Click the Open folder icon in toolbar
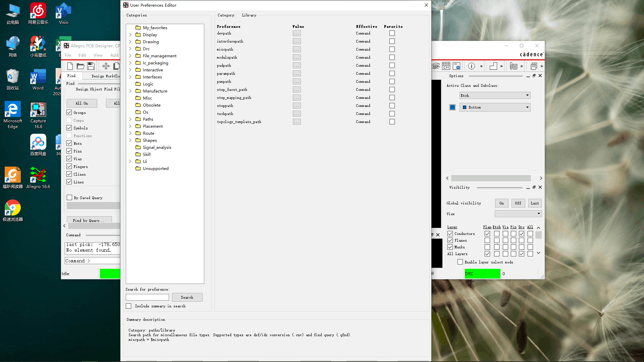The height and width of the screenshot is (362, 644). pyautogui.click(x=80, y=66)
